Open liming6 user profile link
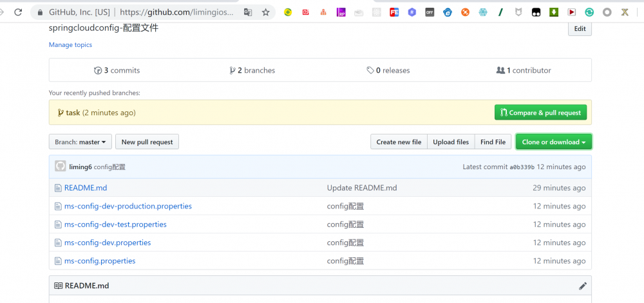Viewport: 644px width, 303px height. [x=80, y=167]
